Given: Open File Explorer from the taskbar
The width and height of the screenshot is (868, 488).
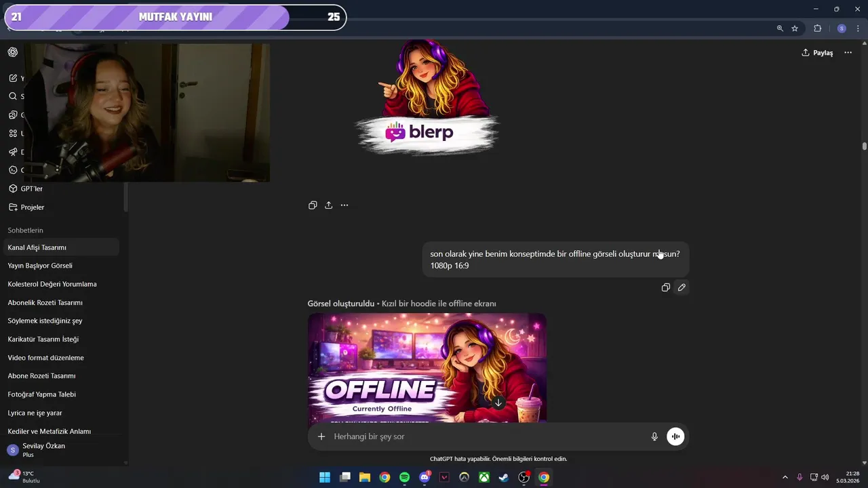Looking at the screenshot, I should click(365, 477).
